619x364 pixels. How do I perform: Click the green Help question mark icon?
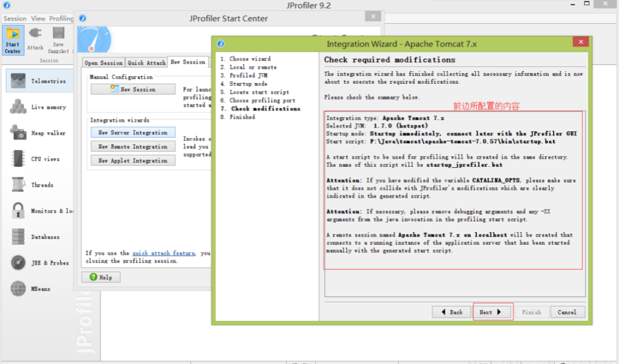pyautogui.click(x=93, y=277)
